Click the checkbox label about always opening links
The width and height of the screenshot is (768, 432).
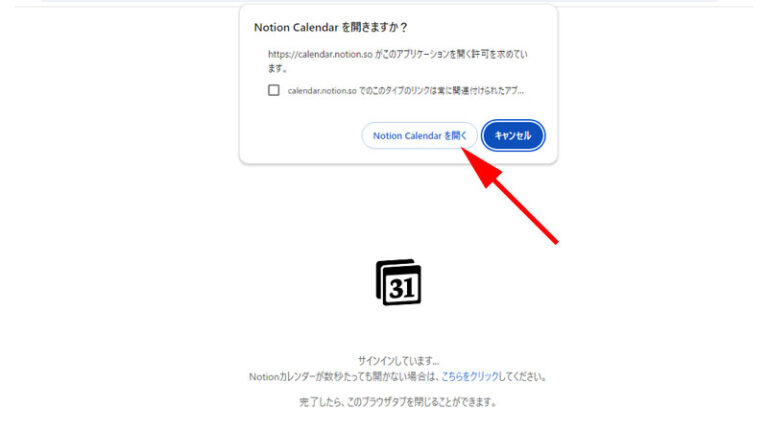406,91
